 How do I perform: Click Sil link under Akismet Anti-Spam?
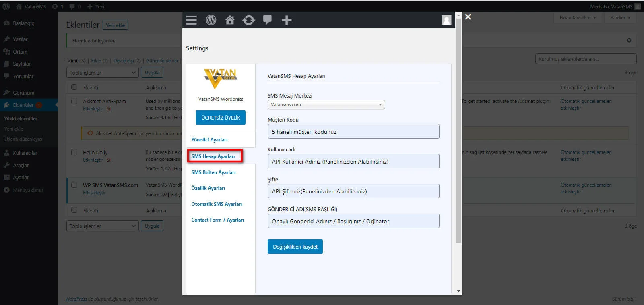coord(109,109)
